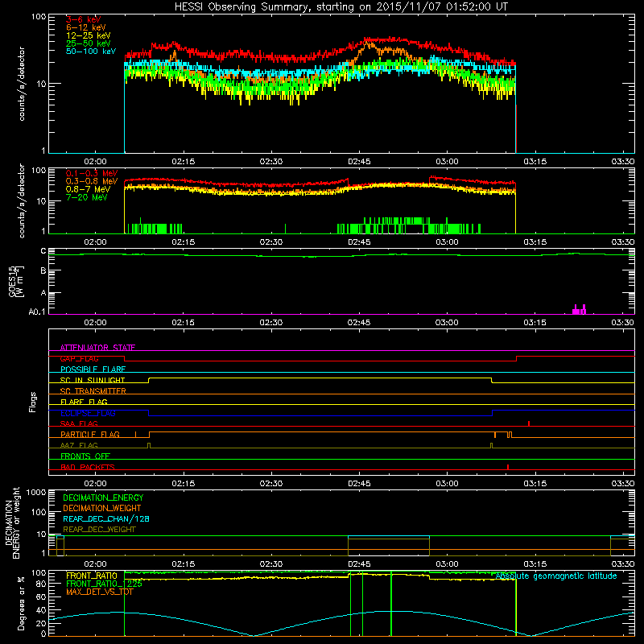Click the red SAA_FLAG spike after 03:15
This screenshot has width=644, height=644.
pos(529,423)
